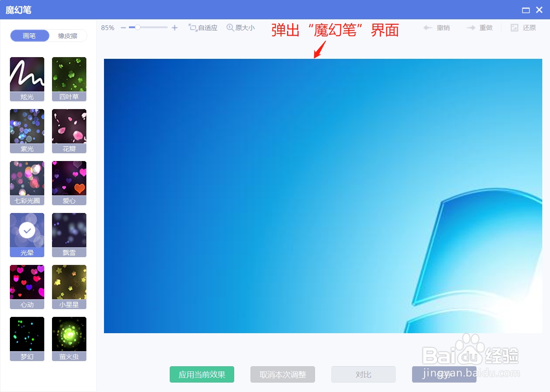Screen dimensions: 550x392
Task: Close the 魔幻笔 window
Action: (539, 10)
